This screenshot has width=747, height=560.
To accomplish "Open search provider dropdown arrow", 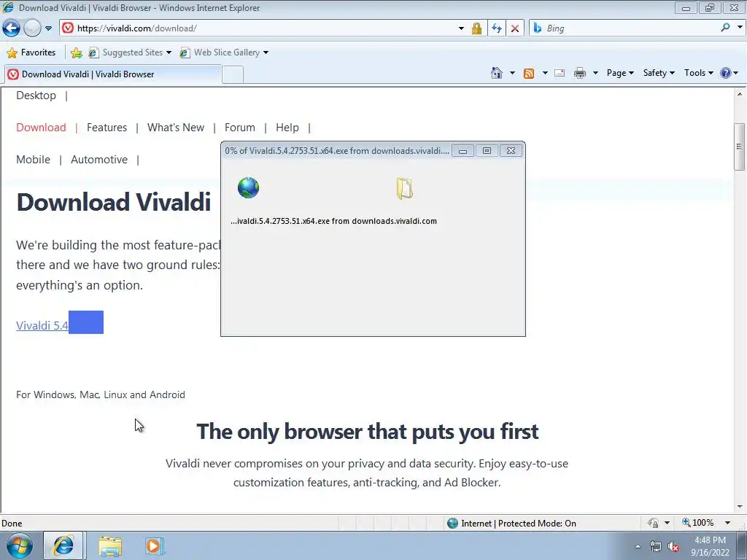I will click(x=740, y=28).
